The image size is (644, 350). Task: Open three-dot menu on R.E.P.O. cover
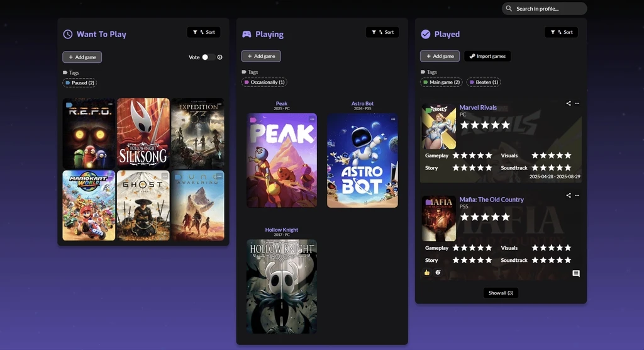111,104
